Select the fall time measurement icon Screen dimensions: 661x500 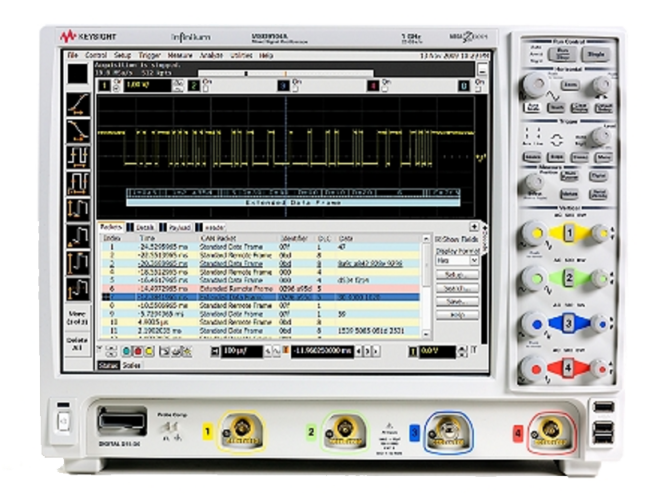pyautogui.click(x=78, y=131)
